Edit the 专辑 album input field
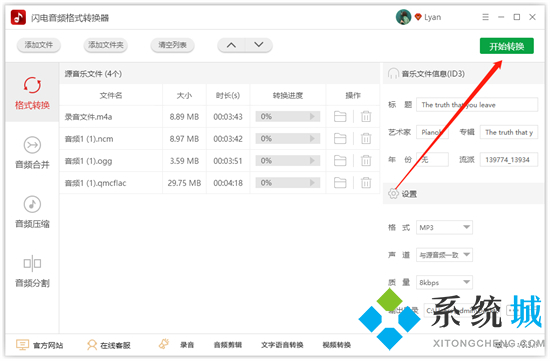The image size is (550, 361). 509,132
